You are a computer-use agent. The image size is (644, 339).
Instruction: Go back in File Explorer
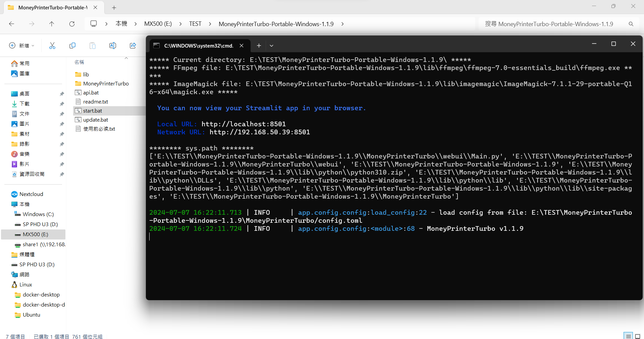click(12, 24)
